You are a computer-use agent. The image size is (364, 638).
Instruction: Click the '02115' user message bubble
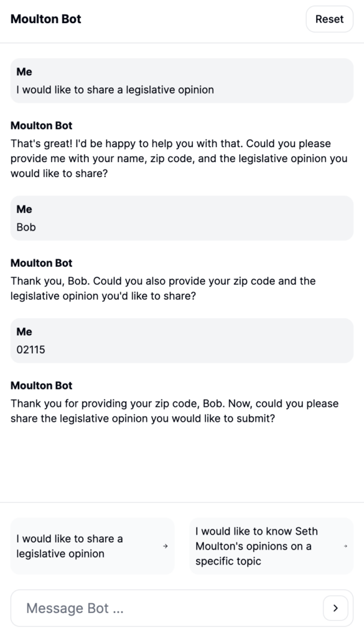tap(182, 341)
